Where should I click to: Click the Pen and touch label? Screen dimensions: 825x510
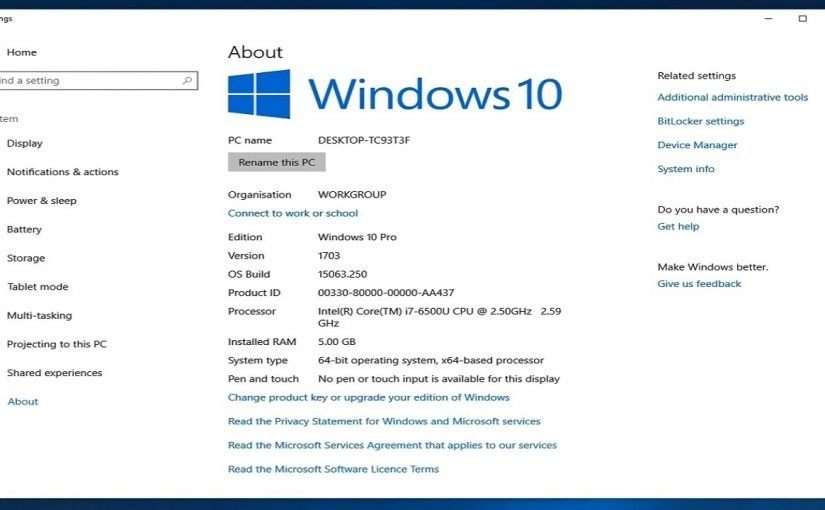point(263,379)
